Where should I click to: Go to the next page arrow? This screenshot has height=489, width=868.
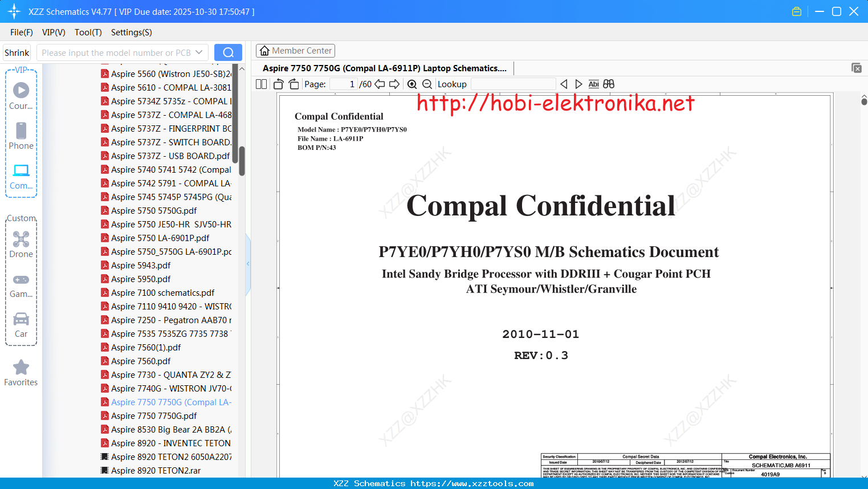pyautogui.click(x=394, y=84)
